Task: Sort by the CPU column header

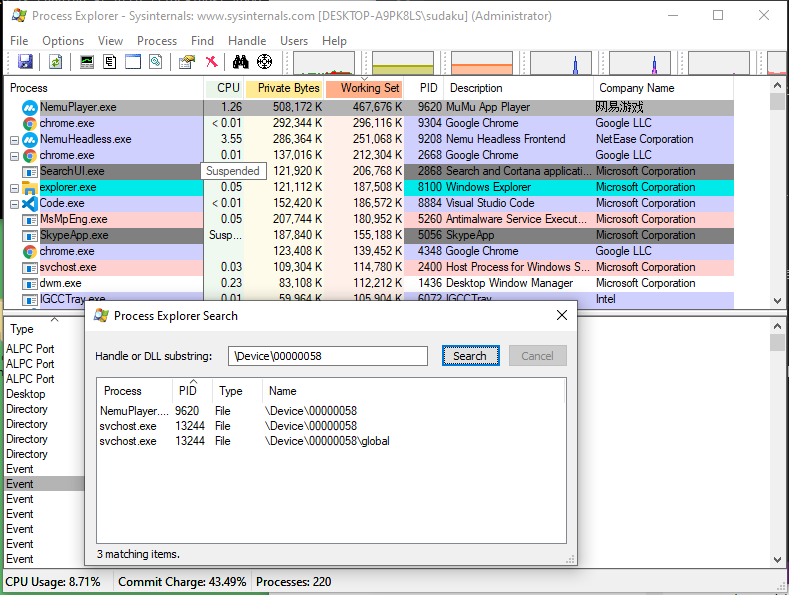Action: pos(224,88)
